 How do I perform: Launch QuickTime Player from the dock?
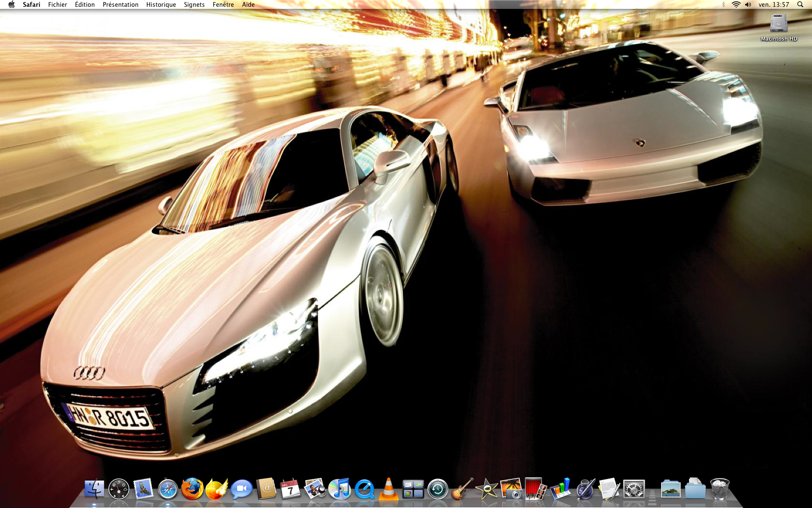click(364, 489)
